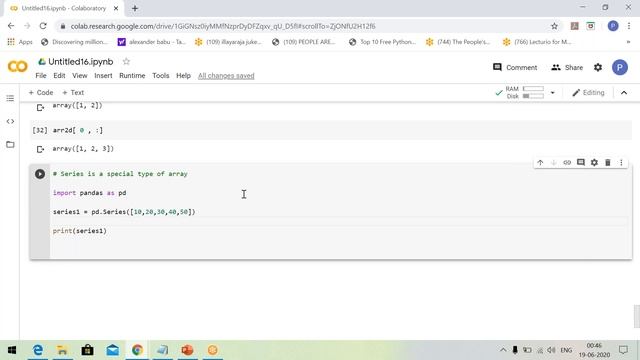Show hidden system tray icons
Screen dimensions: 640x360
[x=503, y=350]
